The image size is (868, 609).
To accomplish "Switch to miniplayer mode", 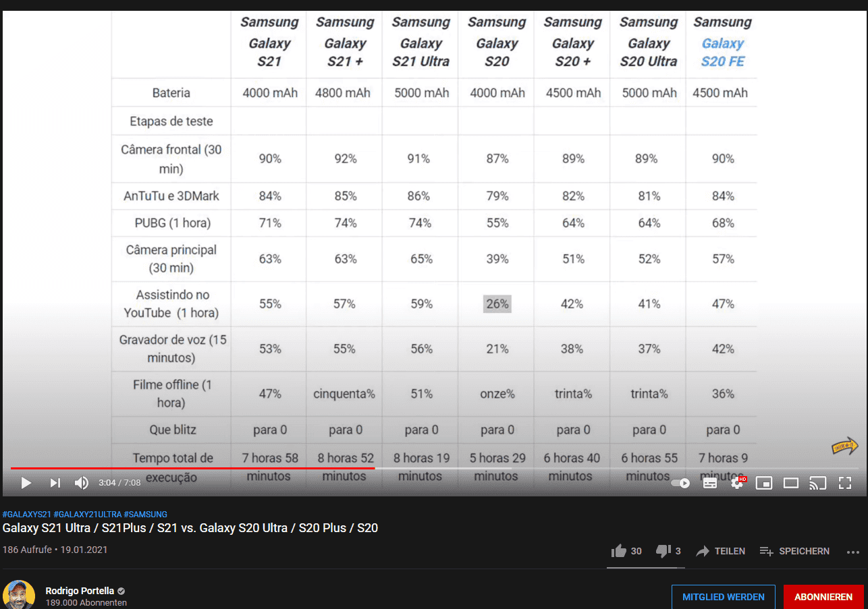I will pyautogui.click(x=763, y=483).
